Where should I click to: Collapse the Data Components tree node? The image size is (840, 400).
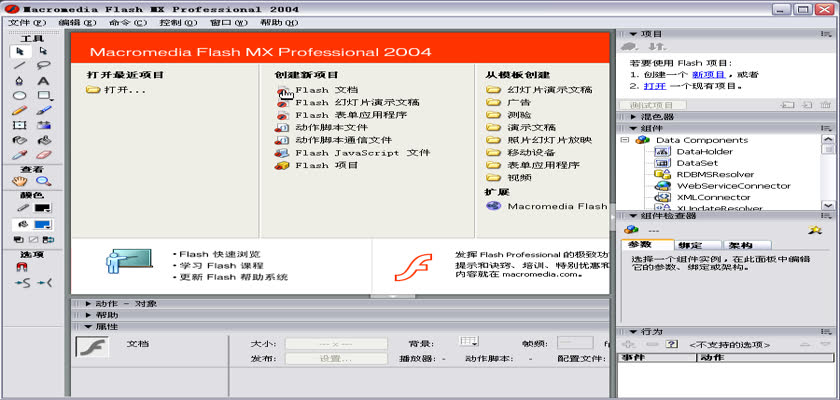coord(625,140)
